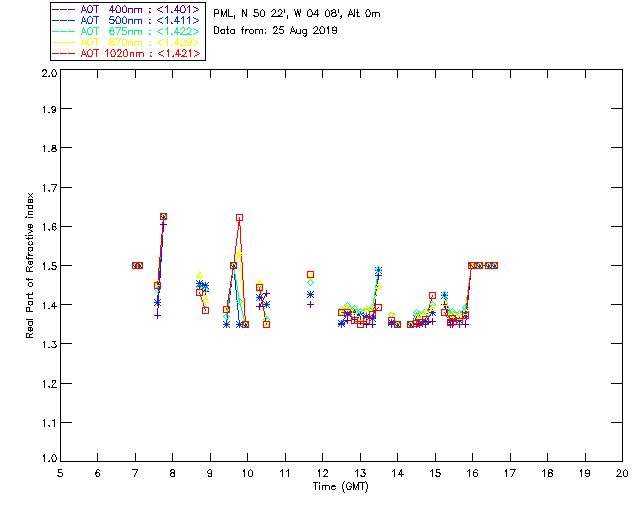640x512 pixels.
Task: Click the y-axis label 1.0
Action: 49,458
